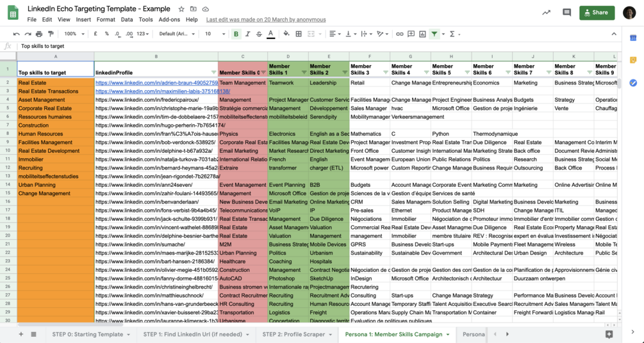This screenshot has height=343, width=644.
Task: Open the maximilien-labis LinkedIn profile link
Action: pos(163,92)
